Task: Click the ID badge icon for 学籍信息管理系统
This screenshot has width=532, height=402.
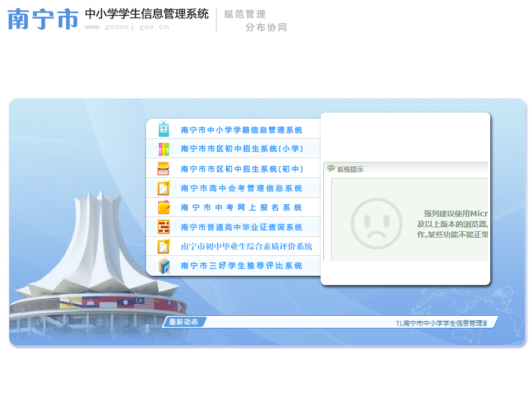Action: (x=164, y=129)
